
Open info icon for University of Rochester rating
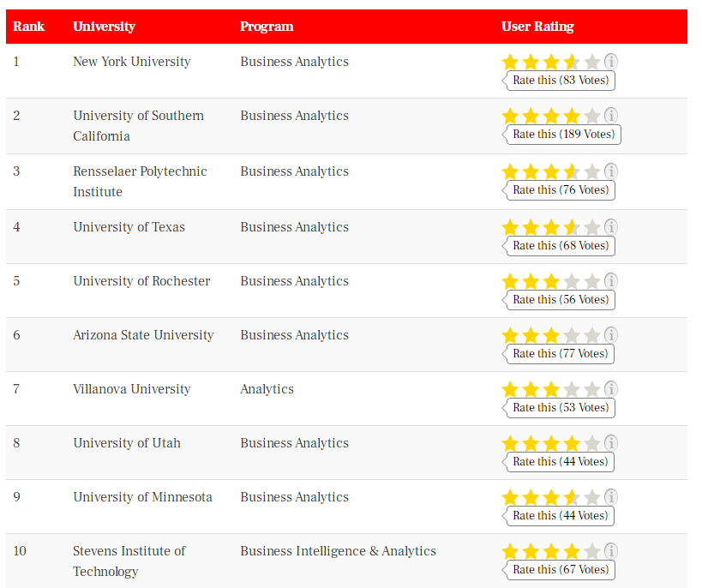point(610,281)
